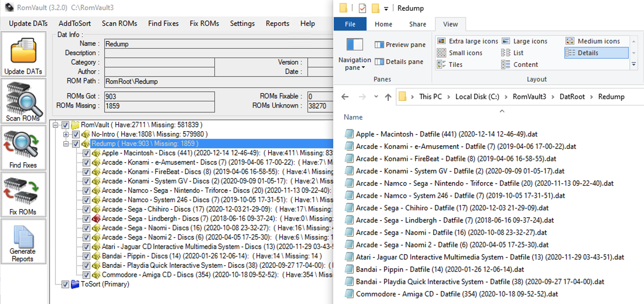
Task: Click the Preview pane icon in ribbon
Action: [379, 45]
